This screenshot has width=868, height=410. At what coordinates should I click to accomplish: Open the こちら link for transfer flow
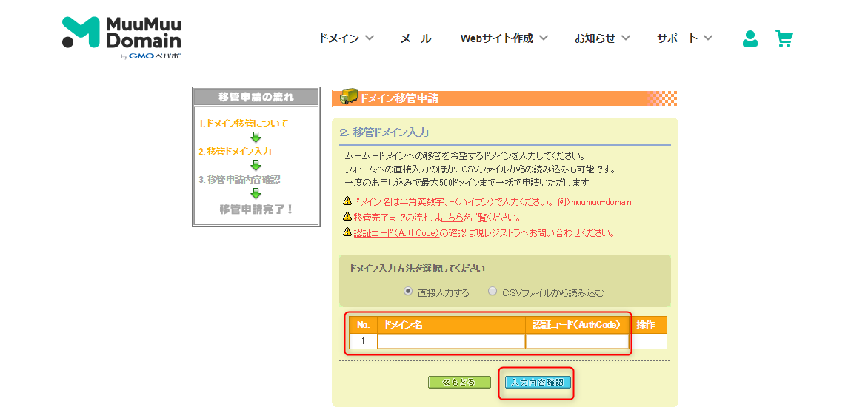[x=451, y=218]
